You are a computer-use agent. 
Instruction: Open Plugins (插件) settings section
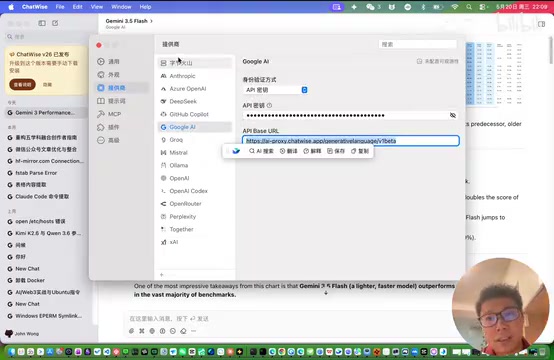point(122,127)
